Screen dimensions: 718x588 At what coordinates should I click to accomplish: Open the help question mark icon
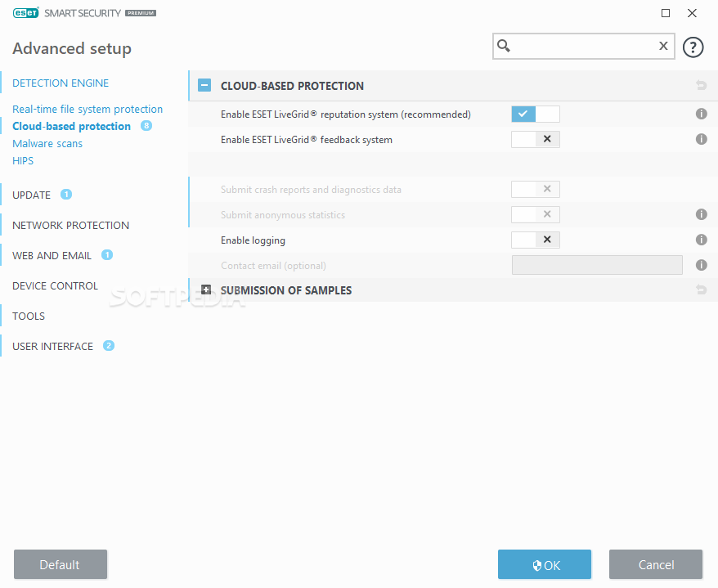[693, 47]
